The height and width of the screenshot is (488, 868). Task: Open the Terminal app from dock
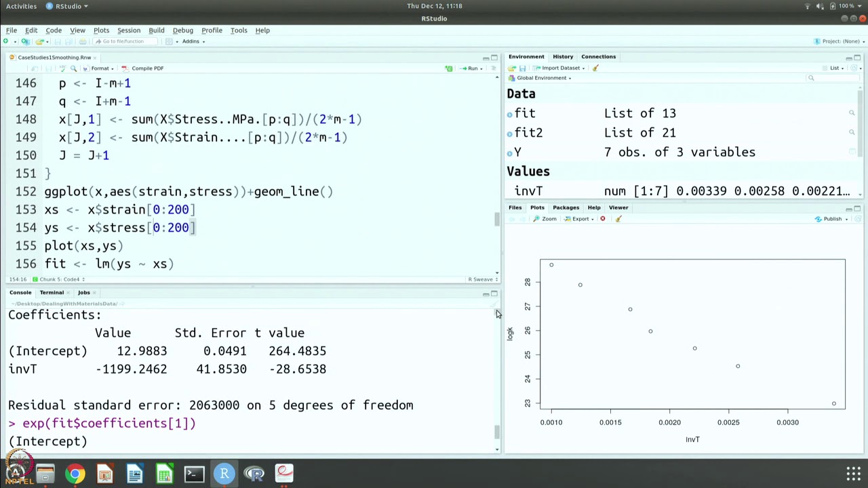tap(194, 473)
